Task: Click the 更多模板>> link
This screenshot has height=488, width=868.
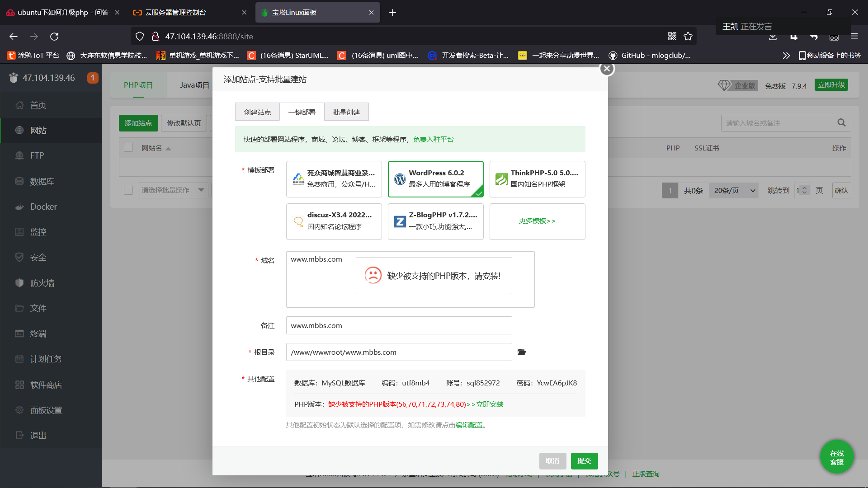Action: 537,221
